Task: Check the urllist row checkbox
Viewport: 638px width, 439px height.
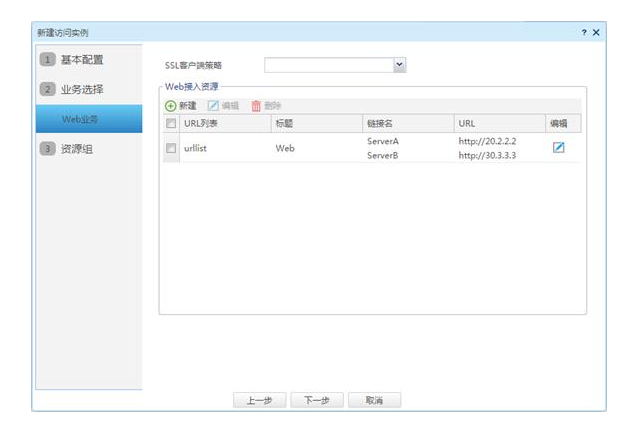Action: coord(171,148)
